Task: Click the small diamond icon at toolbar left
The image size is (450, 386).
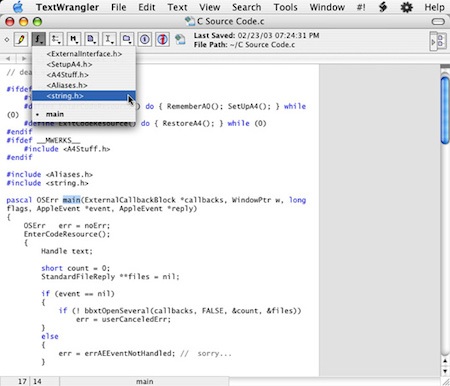Action: pos(6,39)
